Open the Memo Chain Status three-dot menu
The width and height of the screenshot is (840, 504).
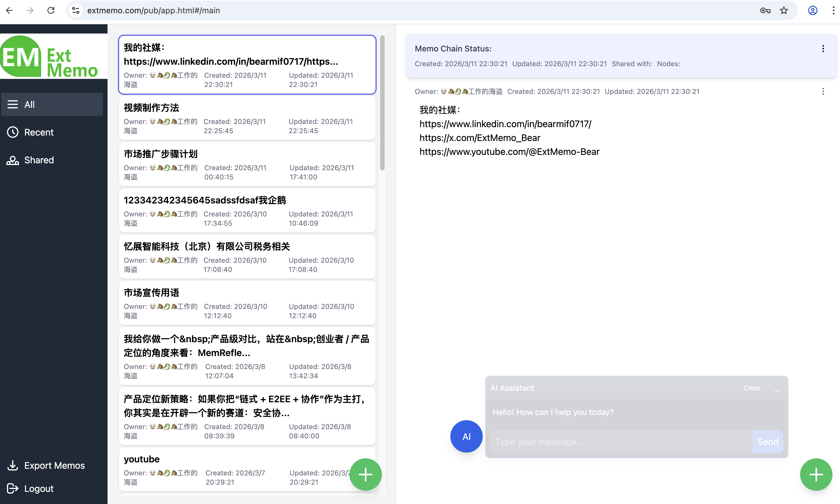823,49
